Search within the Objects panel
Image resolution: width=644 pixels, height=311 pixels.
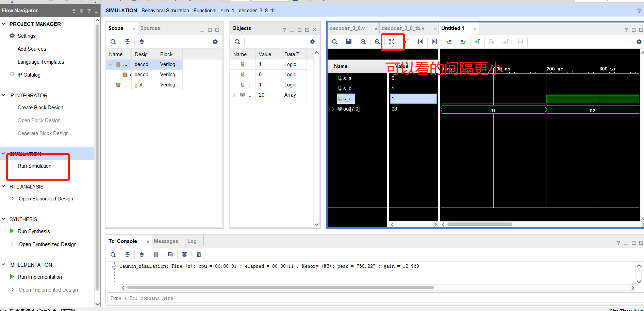point(237,42)
